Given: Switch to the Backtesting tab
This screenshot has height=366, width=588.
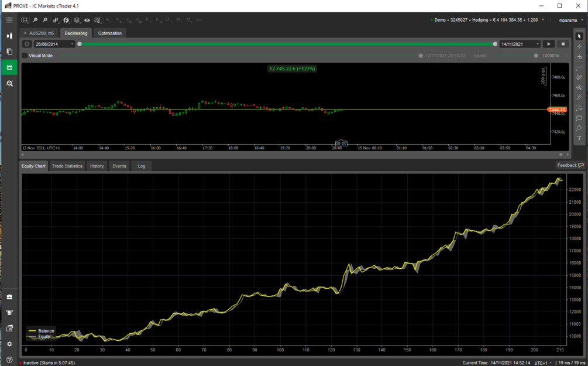Looking at the screenshot, I should (75, 33).
